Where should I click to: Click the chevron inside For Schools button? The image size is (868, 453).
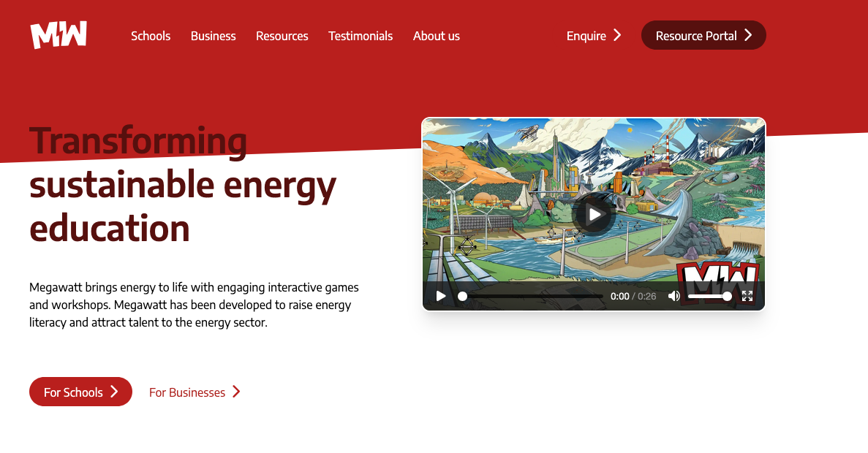click(x=114, y=392)
